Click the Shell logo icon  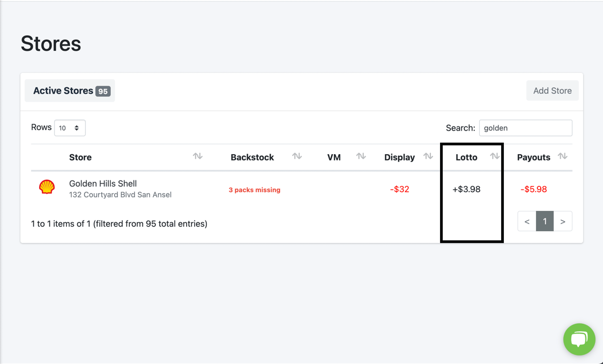[47, 187]
